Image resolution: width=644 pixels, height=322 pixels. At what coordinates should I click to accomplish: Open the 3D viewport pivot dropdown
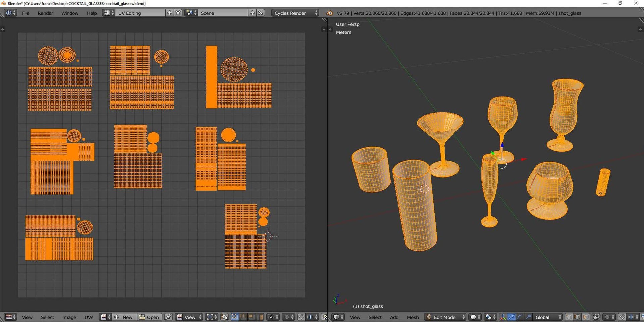click(x=490, y=317)
